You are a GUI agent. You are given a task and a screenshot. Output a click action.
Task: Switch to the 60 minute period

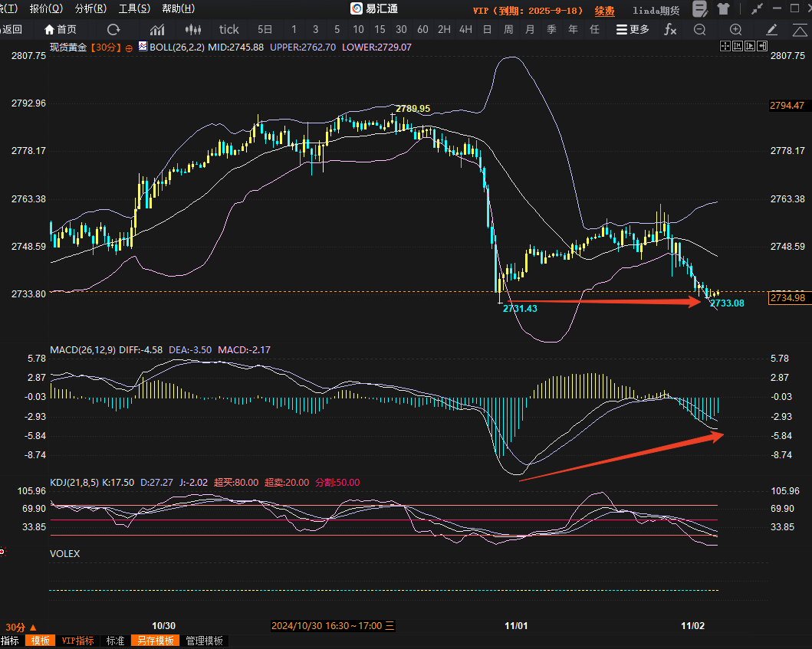tap(422, 30)
